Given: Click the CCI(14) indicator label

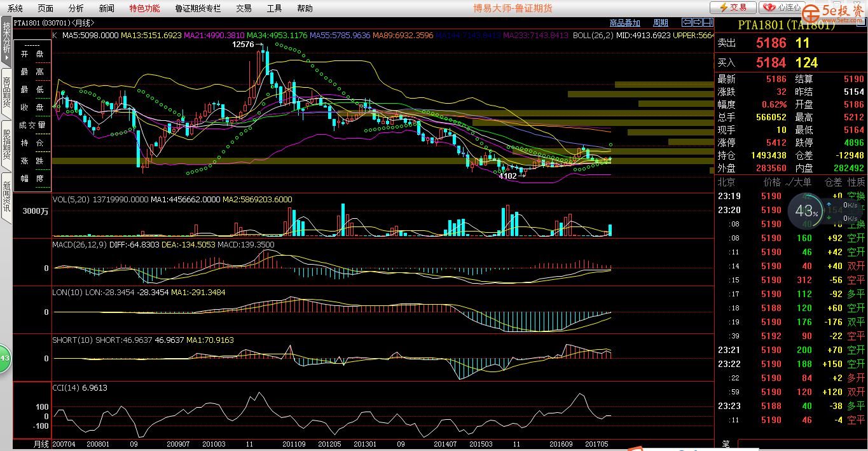Looking at the screenshot, I should (66, 387).
